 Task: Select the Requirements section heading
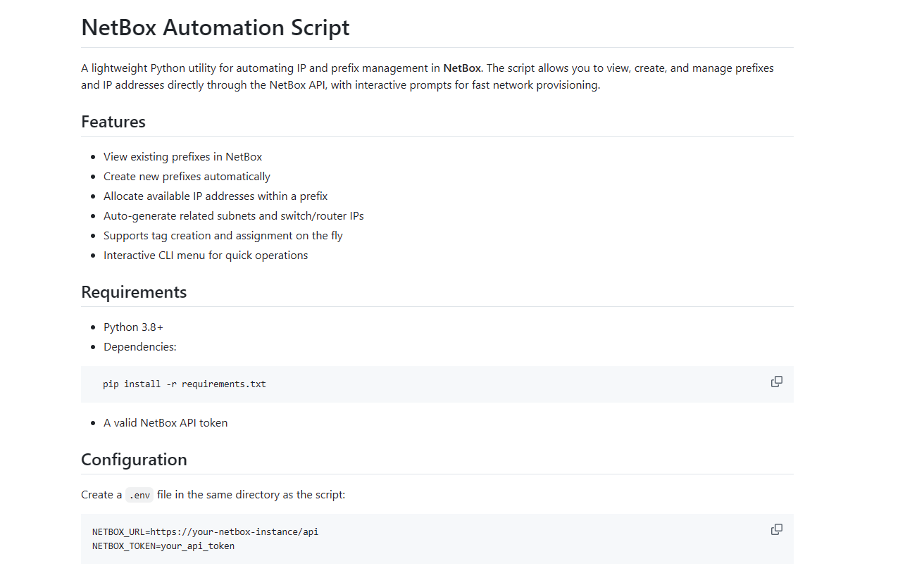134,292
